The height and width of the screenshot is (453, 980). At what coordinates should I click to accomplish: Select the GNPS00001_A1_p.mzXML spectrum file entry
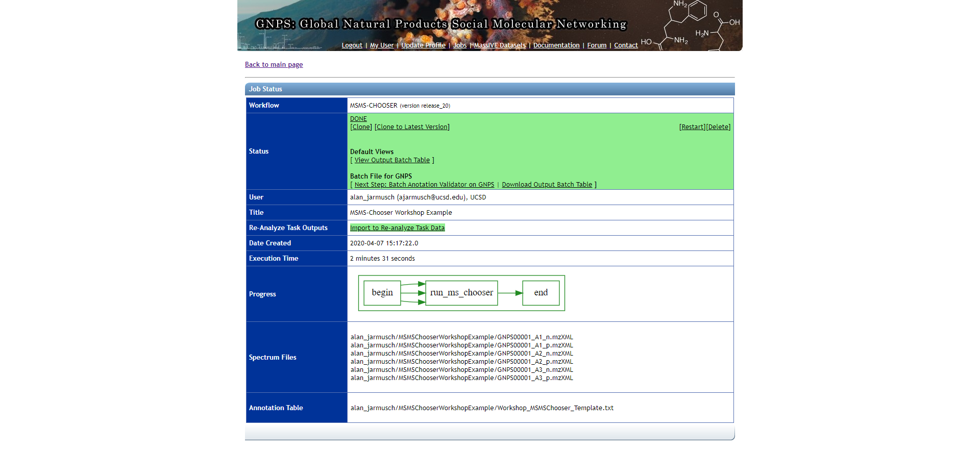(x=462, y=345)
